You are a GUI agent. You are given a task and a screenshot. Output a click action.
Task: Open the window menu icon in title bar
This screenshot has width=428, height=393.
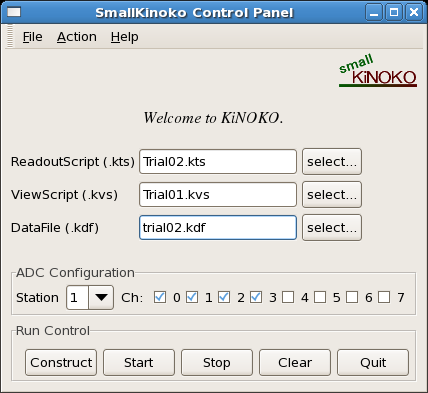14,12
